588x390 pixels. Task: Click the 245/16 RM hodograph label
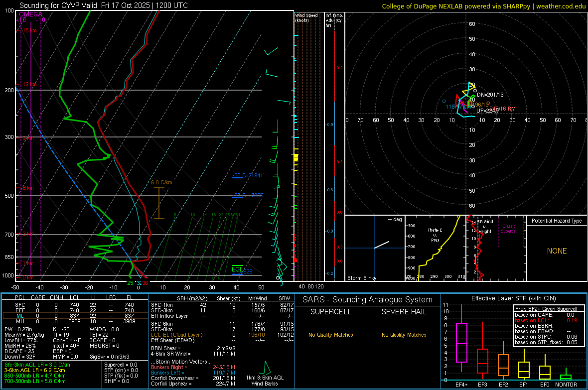(x=502, y=109)
